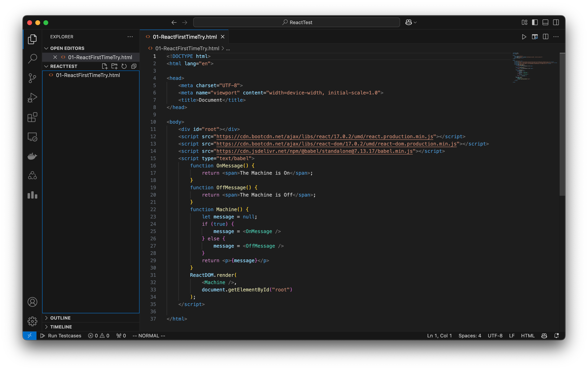The width and height of the screenshot is (588, 370).
Task: Open the Extensions view
Action: (32, 117)
